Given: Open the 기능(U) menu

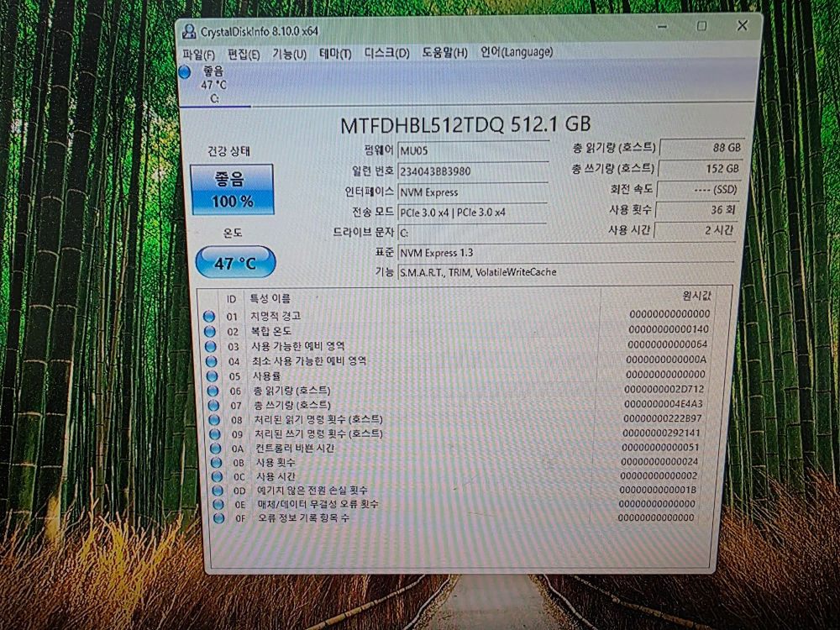Looking at the screenshot, I should point(289,54).
